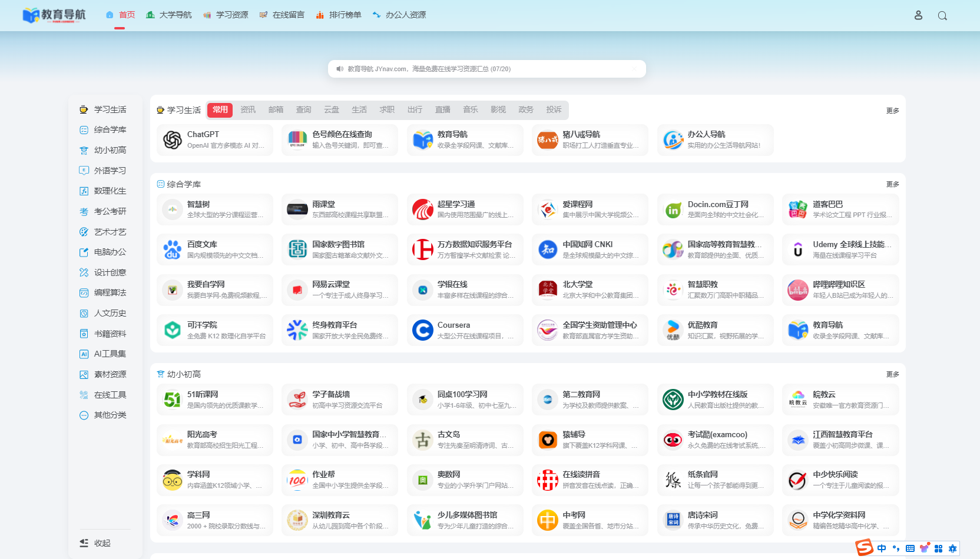This screenshot has height=559, width=980.
Task: Switch to the 资讯 tab
Action: 248,110
